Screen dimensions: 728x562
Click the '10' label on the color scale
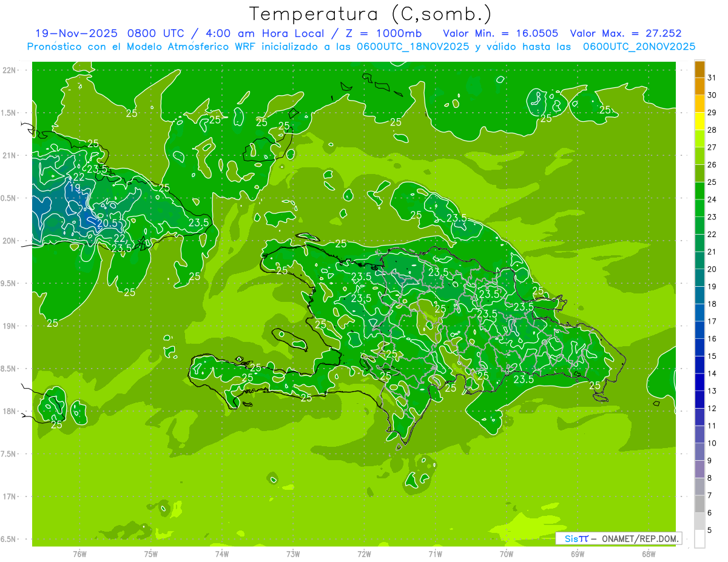pyautogui.click(x=712, y=443)
